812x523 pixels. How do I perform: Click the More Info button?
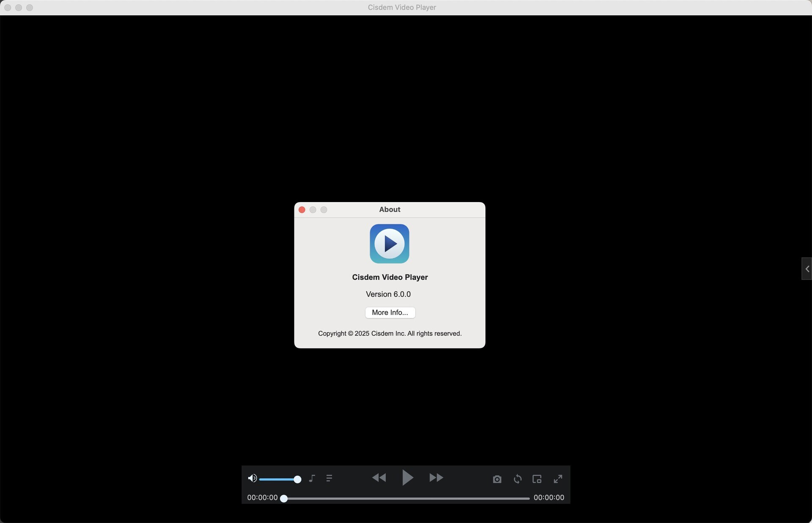(390, 312)
